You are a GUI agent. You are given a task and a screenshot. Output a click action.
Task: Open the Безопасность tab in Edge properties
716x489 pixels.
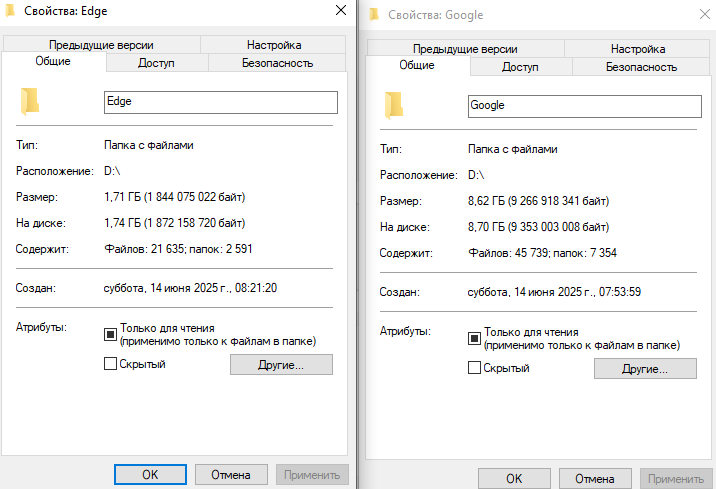(x=277, y=63)
